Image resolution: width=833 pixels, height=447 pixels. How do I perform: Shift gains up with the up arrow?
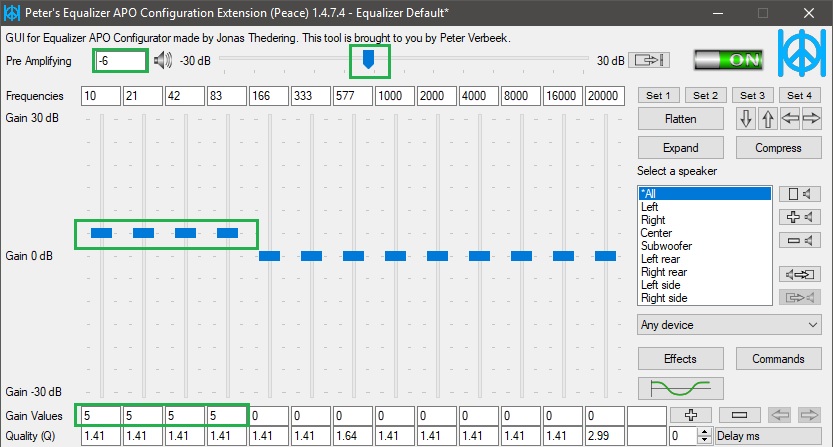(768, 119)
